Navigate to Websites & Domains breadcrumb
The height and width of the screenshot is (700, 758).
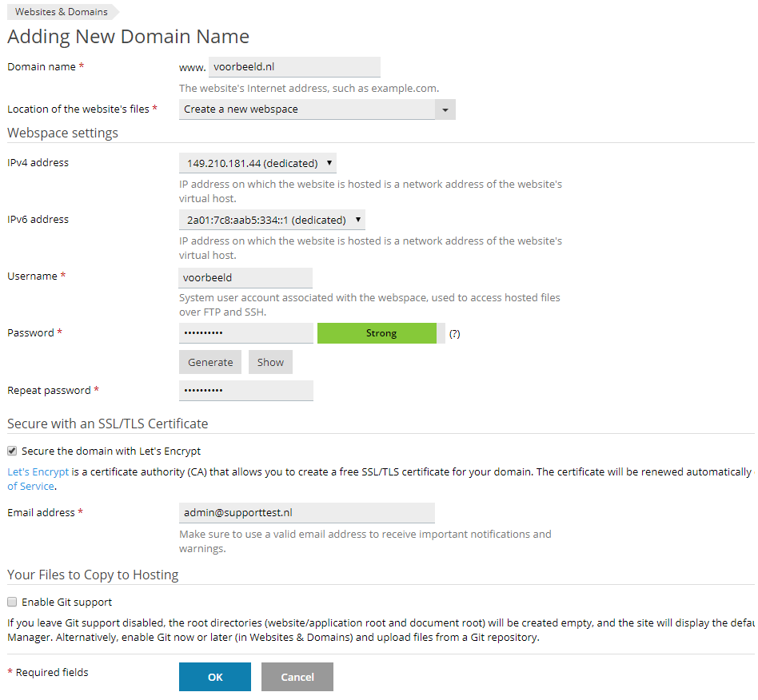tap(61, 11)
